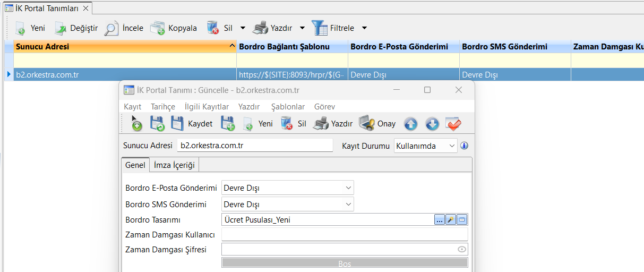The image size is (644, 272).
Task: Expand the arrow next to Filtrele
Action: pos(365,28)
